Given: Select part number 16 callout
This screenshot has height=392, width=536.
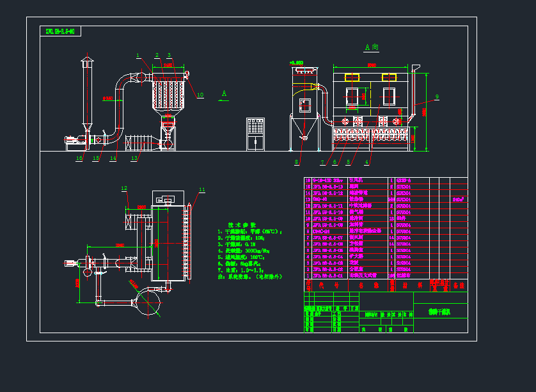Looking at the screenshot, I should click(79, 157).
